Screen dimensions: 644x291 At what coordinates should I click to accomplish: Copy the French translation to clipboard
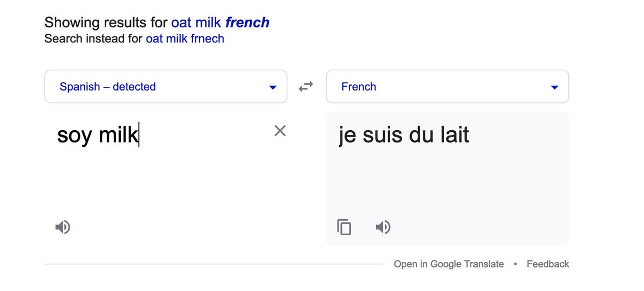click(x=344, y=227)
